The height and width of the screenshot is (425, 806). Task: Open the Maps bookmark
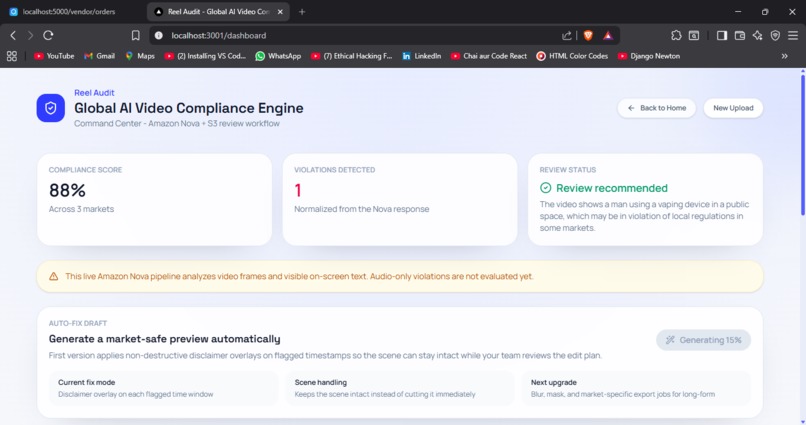coord(140,56)
